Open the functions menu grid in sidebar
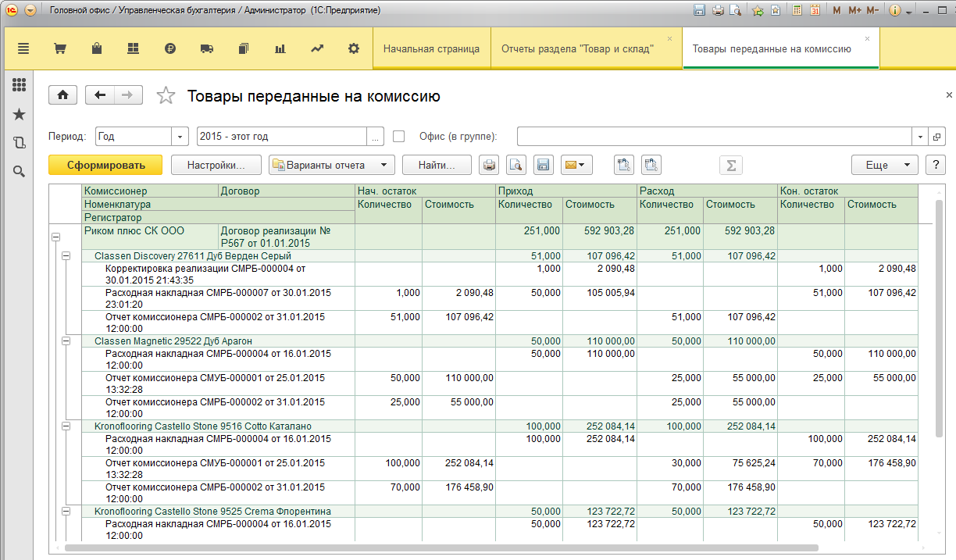 click(20, 85)
